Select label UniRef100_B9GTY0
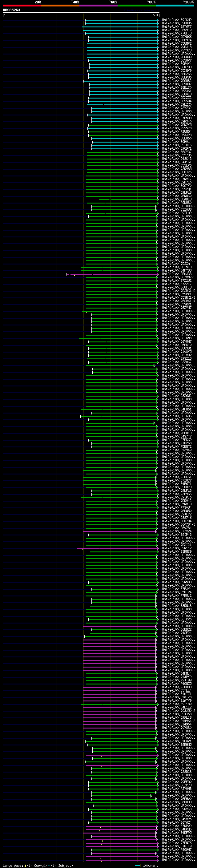This screenshot has height=868, width=197. 176,186
